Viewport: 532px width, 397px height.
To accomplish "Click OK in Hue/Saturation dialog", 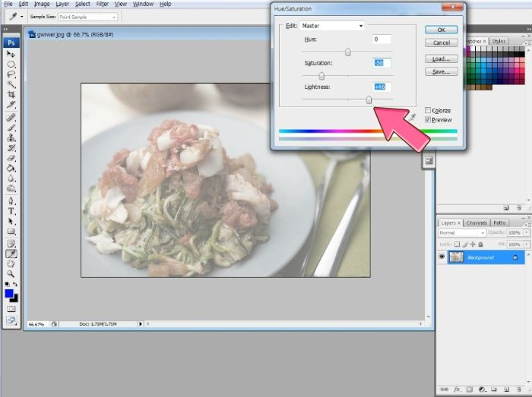I will (x=441, y=30).
